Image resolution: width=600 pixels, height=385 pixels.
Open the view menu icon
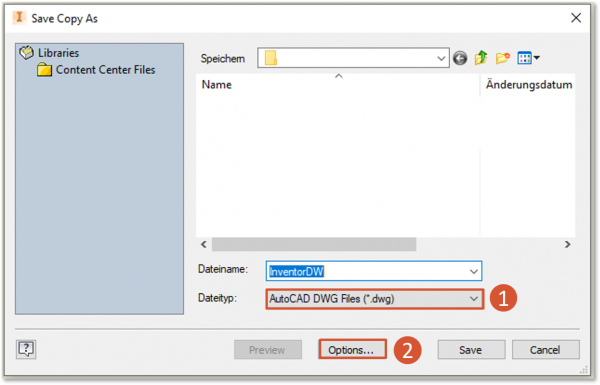click(x=528, y=58)
